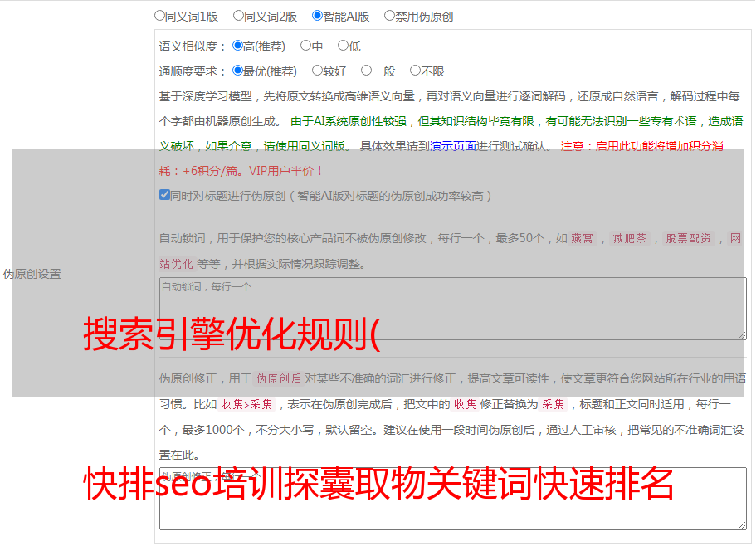Set 语义相似度 to 高(推荐)
The height and width of the screenshot is (546, 756).
point(237,46)
